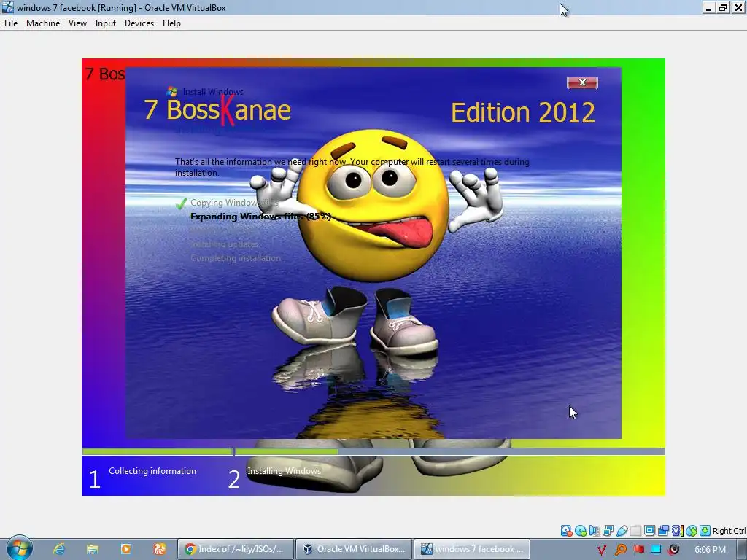Image resolution: width=747 pixels, height=560 pixels.
Task: Open the Help menu
Action: [x=171, y=23]
